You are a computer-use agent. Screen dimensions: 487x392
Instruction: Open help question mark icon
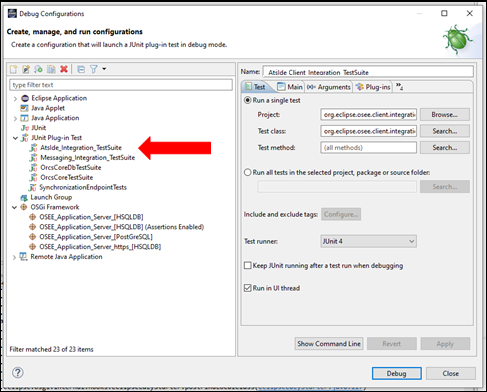[x=18, y=372]
